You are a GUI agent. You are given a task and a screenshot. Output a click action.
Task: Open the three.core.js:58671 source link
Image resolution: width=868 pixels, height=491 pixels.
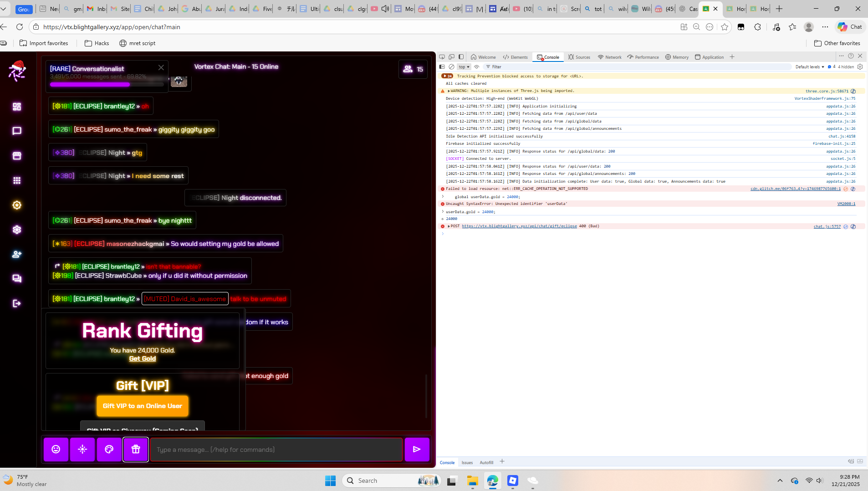tap(827, 91)
